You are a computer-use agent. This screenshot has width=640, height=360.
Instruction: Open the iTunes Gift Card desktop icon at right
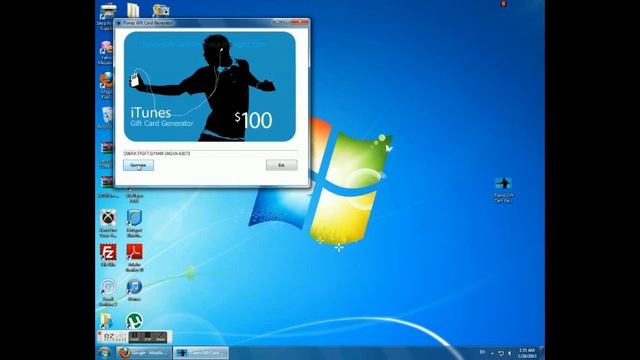[x=503, y=190]
